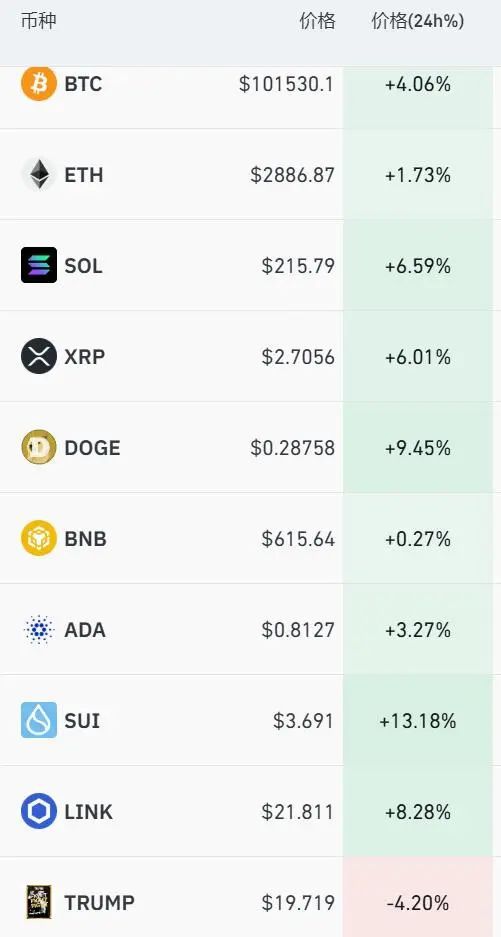Tap the XRP black circle icon

point(39,356)
